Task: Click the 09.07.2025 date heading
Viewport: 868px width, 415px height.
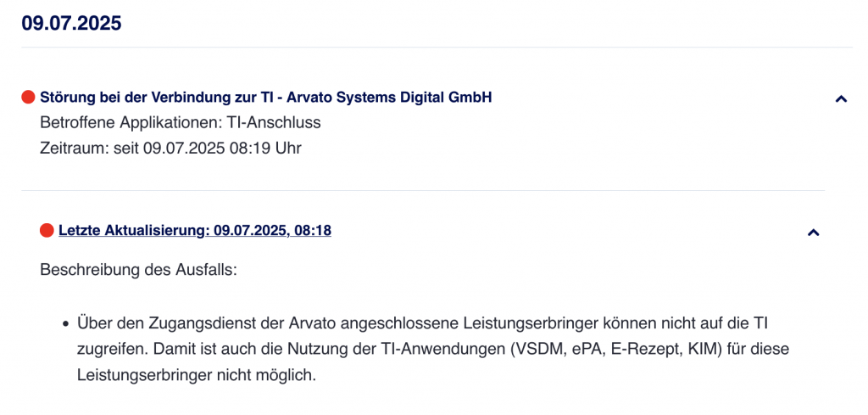Action: [x=71, y=23]
